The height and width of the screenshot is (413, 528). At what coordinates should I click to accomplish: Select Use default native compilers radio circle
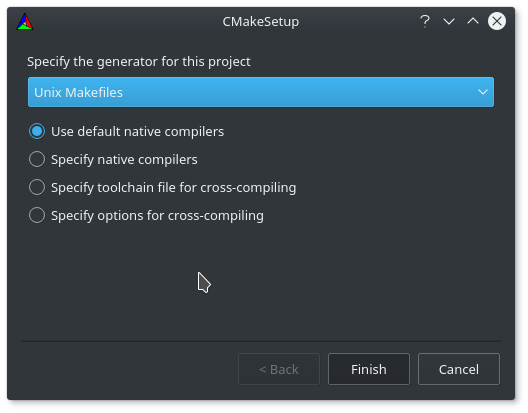tap(37, 131)
